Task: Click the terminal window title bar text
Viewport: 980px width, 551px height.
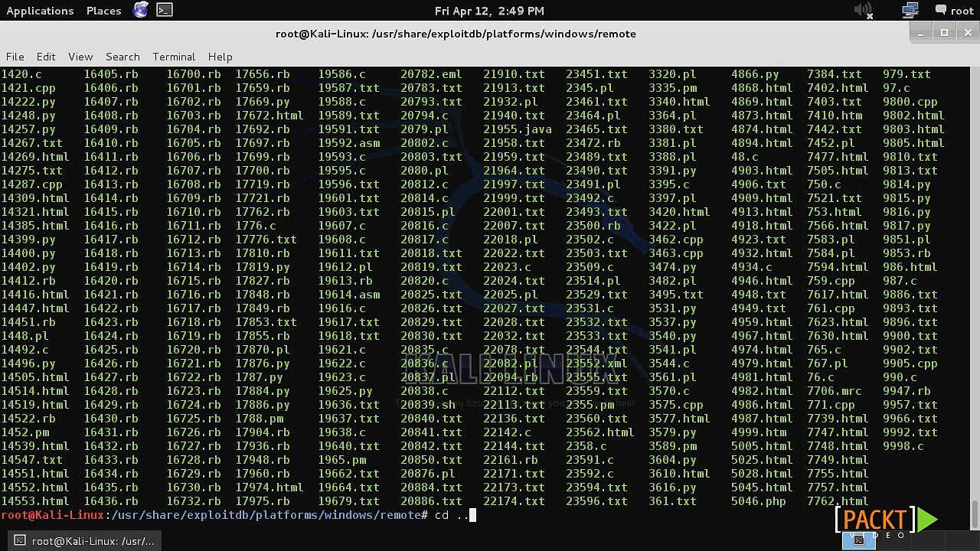Action: click(x=456, y=34)
